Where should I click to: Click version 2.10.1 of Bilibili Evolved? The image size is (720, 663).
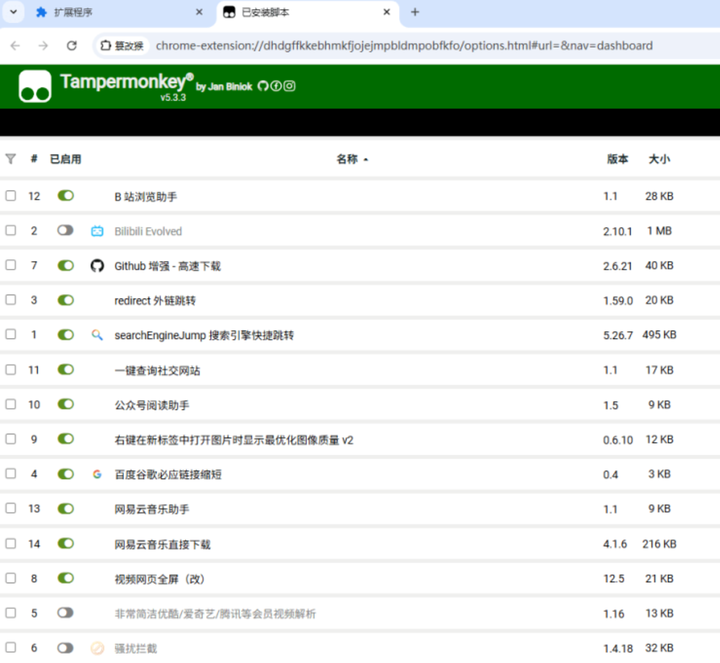point(617,231)
